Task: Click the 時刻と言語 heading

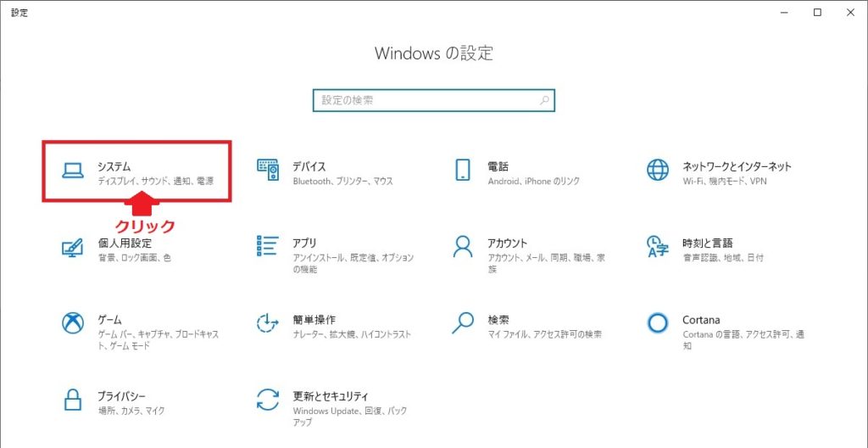Action: pos(708,244)
